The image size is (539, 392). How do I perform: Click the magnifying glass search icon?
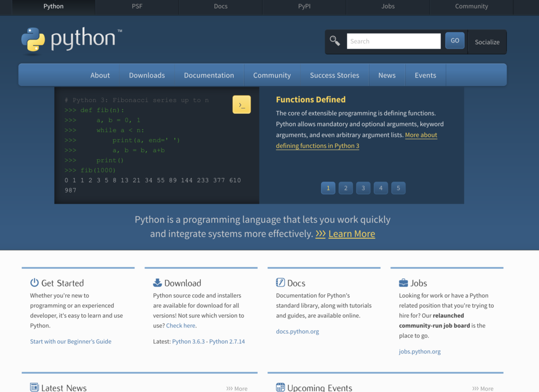(x=335, y=41)
